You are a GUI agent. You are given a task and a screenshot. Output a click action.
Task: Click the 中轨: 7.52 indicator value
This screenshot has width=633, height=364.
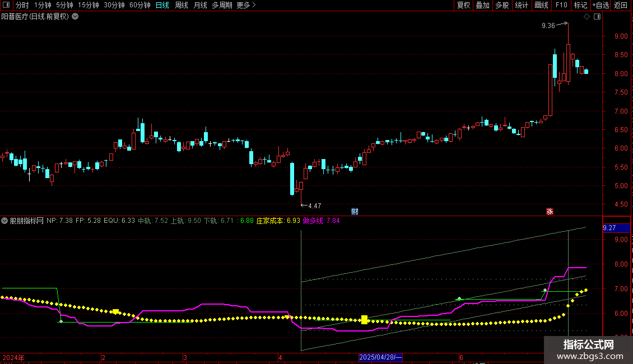pyautogui.click(x=153, y=221)
